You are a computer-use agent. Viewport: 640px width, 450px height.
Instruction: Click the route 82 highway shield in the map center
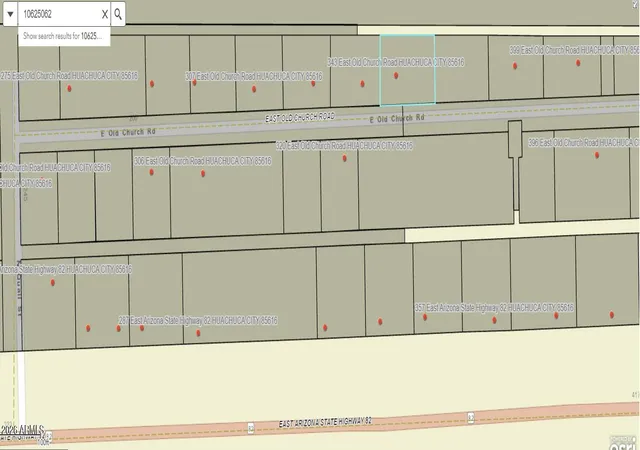251,428
